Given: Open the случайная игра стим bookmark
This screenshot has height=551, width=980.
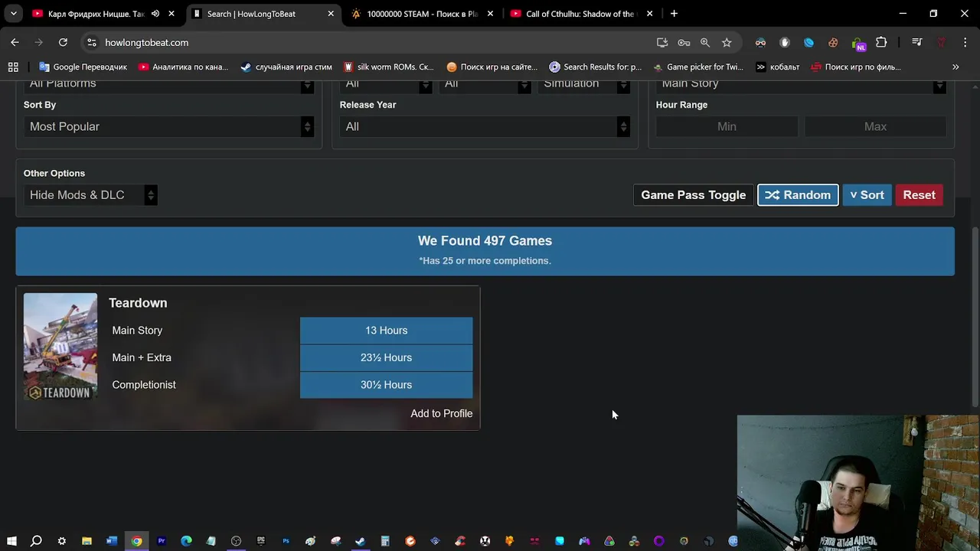Looking at the screenshot, I should coord(286,67).
